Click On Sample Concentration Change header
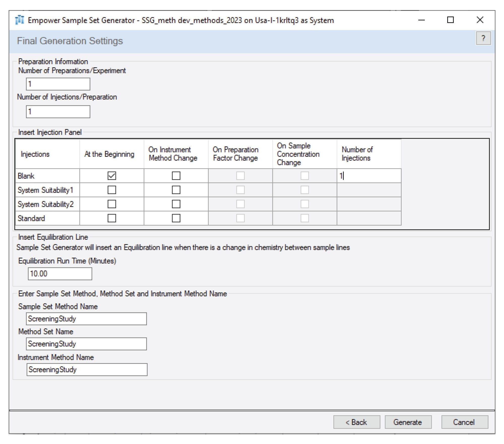 click(x=305, y=154)
